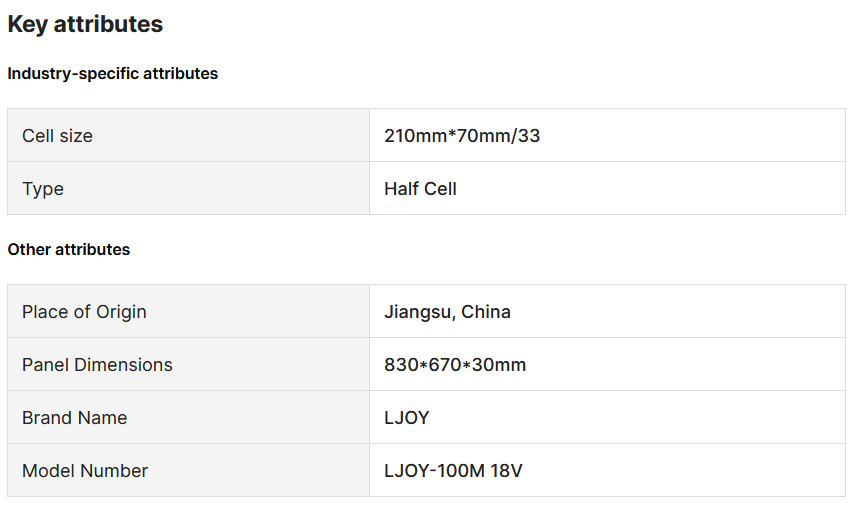The image size is (852, 506).
Task: Select the Industry-specific attributes subheading
Action: pos(112,73)
